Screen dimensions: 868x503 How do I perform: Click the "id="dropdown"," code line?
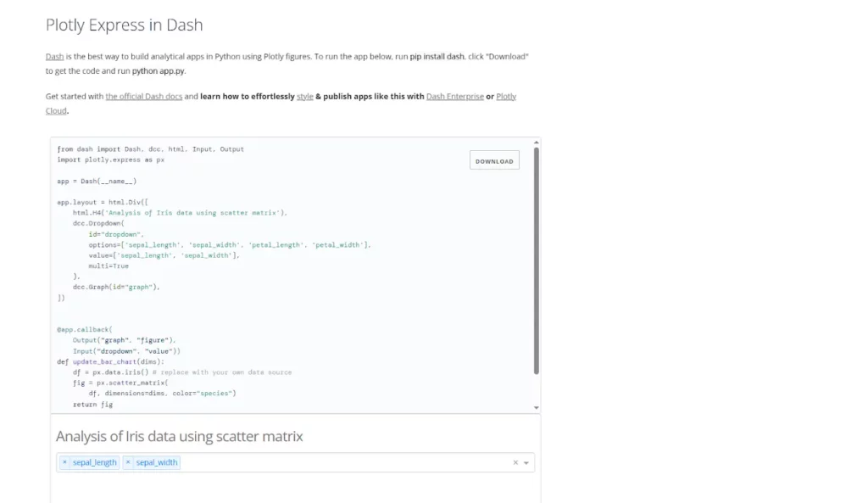(116, 234)
